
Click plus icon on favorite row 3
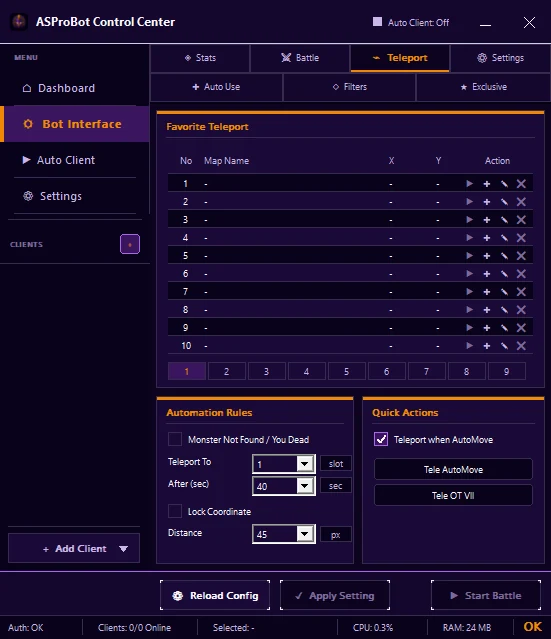coord(487,220)
